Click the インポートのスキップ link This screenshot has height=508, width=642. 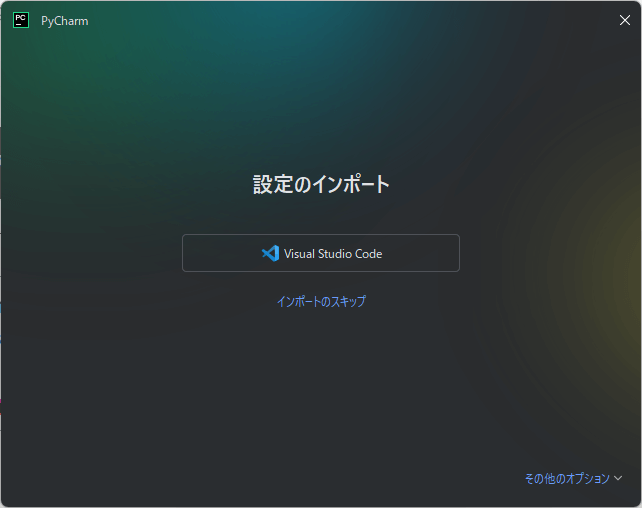[321, 301]
